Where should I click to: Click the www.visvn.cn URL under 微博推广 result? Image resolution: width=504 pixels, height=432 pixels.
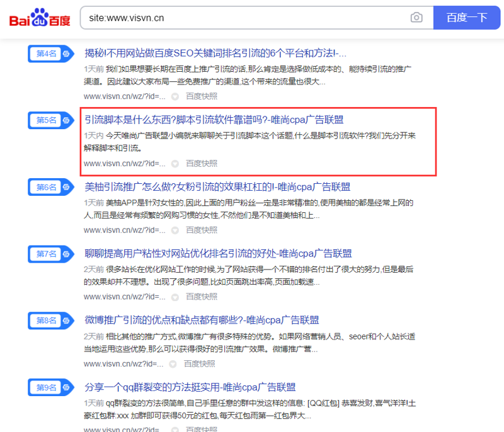pyautogui.click(x=124, y=364)
